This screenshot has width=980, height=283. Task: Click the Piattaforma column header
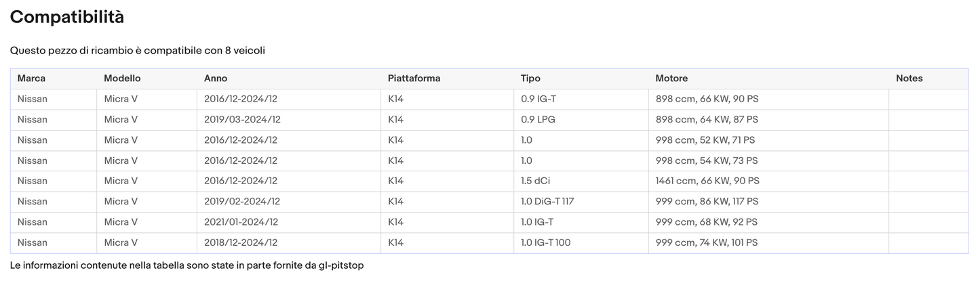(x=414, y=79)
